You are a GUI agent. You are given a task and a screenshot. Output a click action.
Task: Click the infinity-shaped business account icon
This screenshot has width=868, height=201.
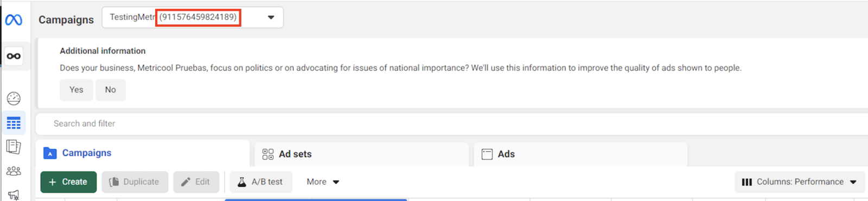14,56
